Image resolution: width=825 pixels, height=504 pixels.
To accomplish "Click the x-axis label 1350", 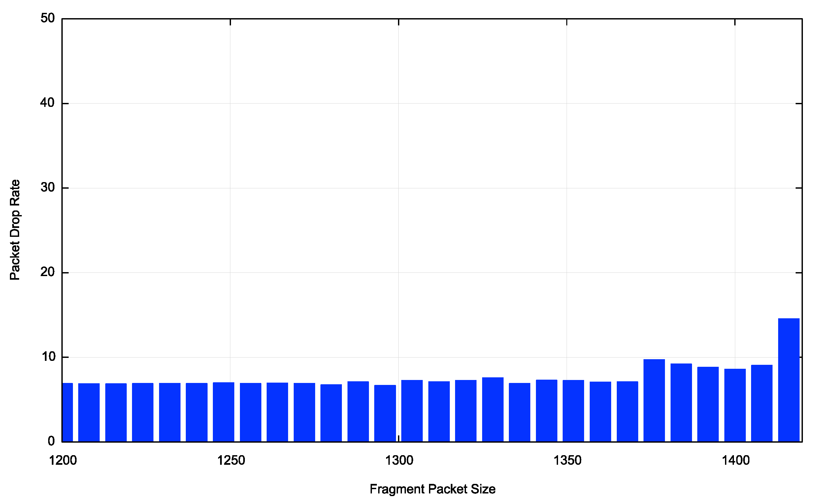I will 568,461.
